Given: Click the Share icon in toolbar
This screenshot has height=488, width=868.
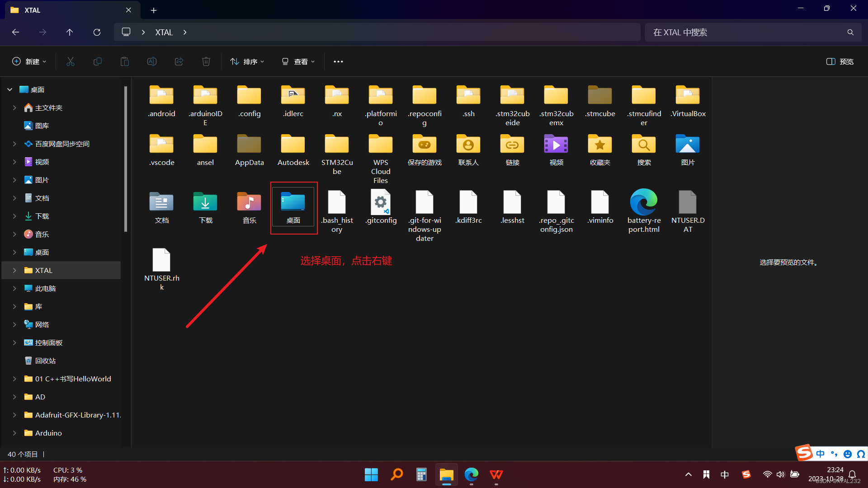Looking at the screenshot, I should [179, 61].
